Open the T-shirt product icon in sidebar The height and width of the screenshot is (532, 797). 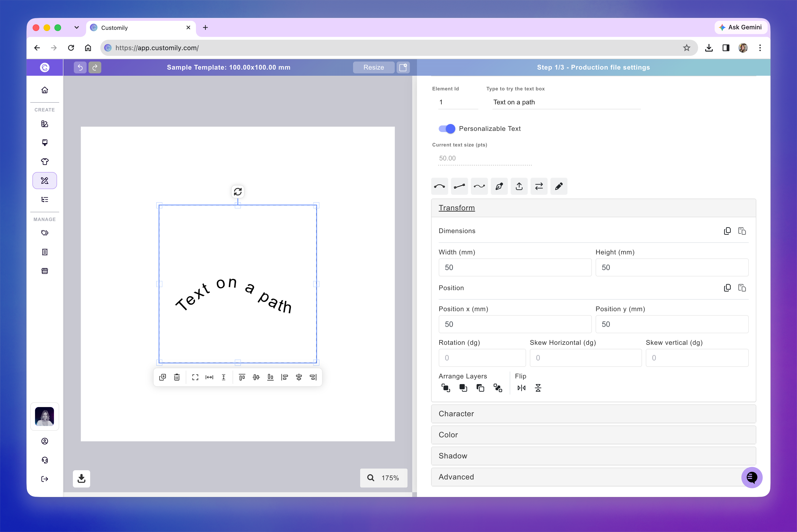[45, 161]
